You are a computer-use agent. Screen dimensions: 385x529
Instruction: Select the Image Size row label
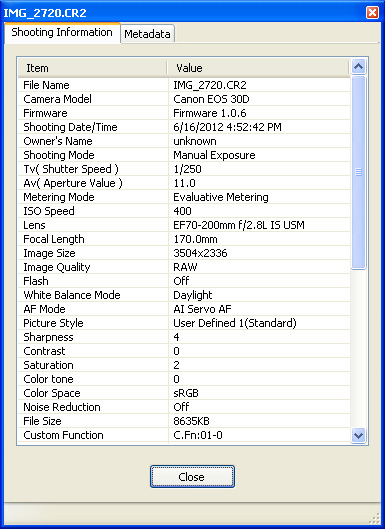click(x=49, y=253)
